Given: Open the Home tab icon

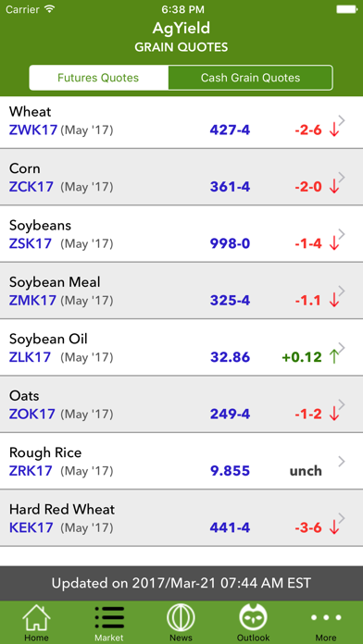Looking at the screenshot, I should [x=36, y=618].
